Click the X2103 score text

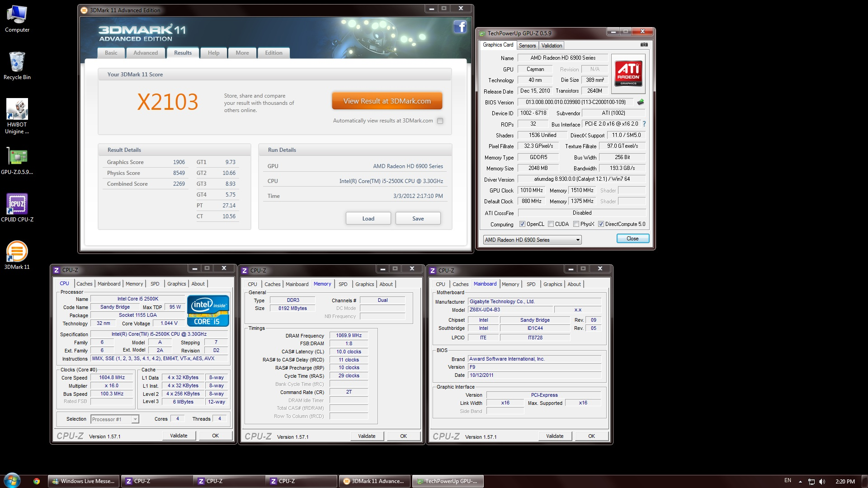click(x=168, y=102)
